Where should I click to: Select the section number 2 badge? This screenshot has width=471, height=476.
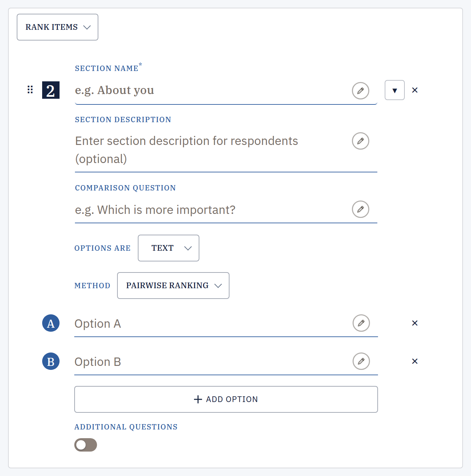(x=51, y=90)
